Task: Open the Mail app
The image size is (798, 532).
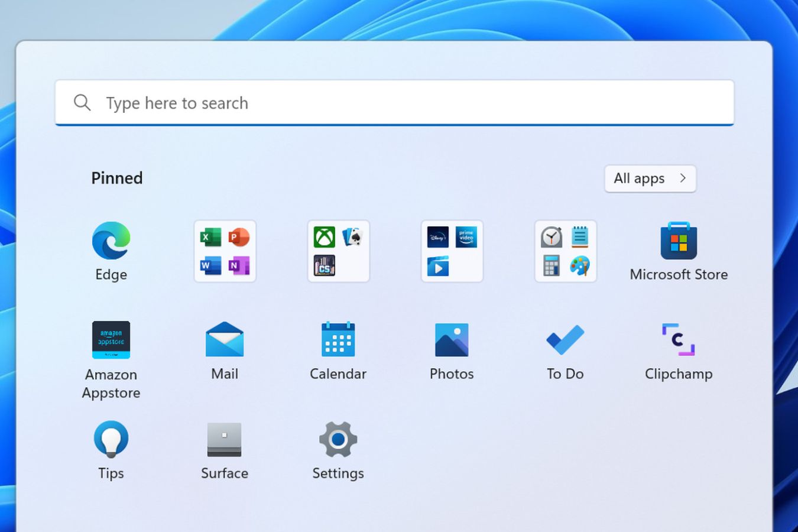Action: coord(225,340)
